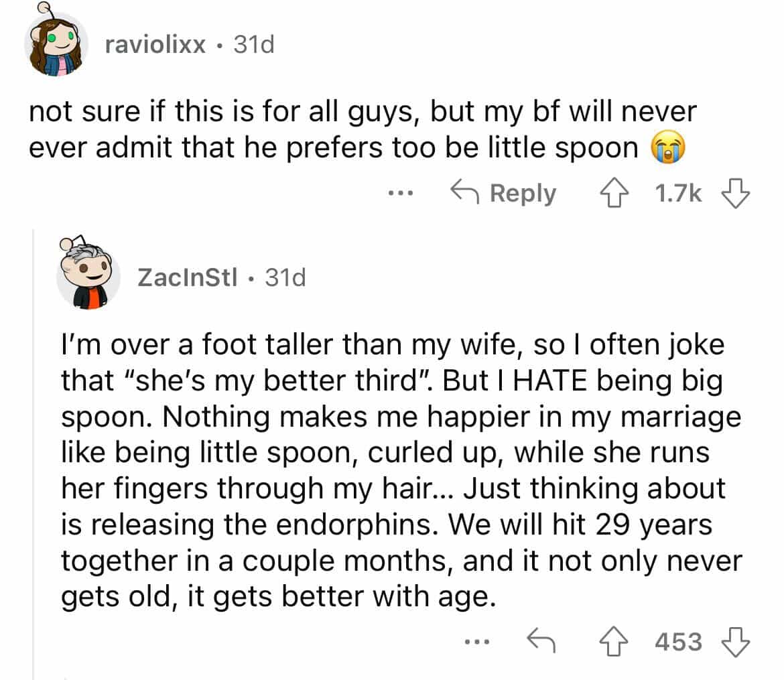Click the 31d timestamp beside ZacInStl

[285, 277]
